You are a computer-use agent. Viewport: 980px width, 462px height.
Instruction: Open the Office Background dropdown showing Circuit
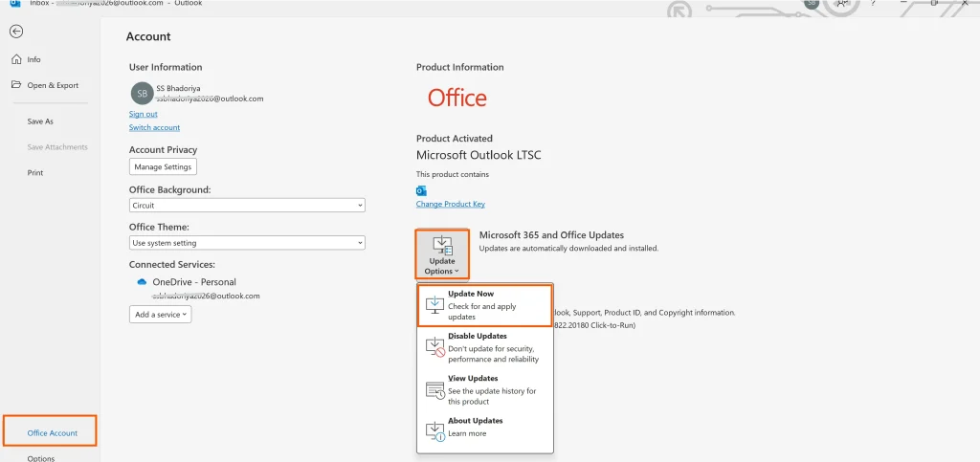[x=247, y=205]
